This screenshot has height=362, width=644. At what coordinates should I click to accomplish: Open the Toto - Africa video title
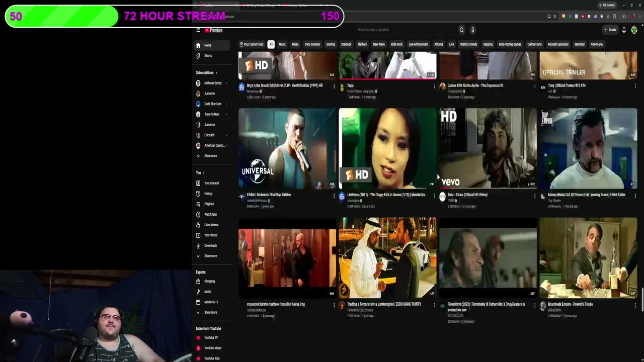467,195
